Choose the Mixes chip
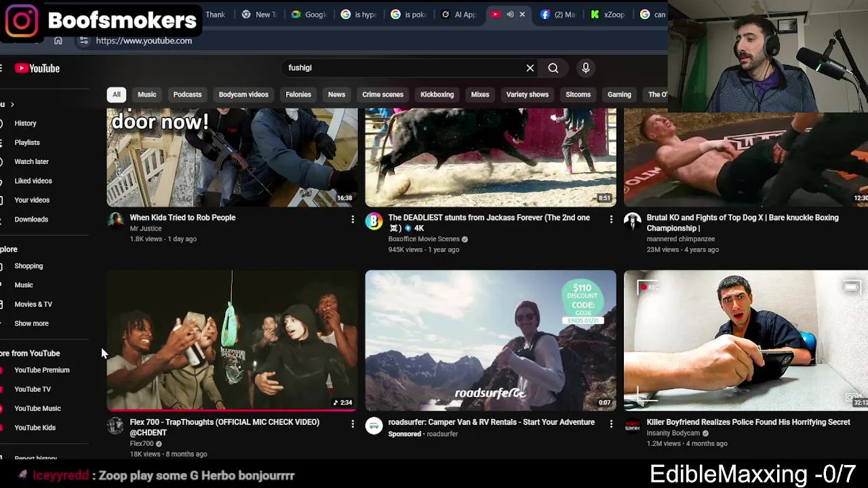The image size is (868, 488). (x=480, y=95)
